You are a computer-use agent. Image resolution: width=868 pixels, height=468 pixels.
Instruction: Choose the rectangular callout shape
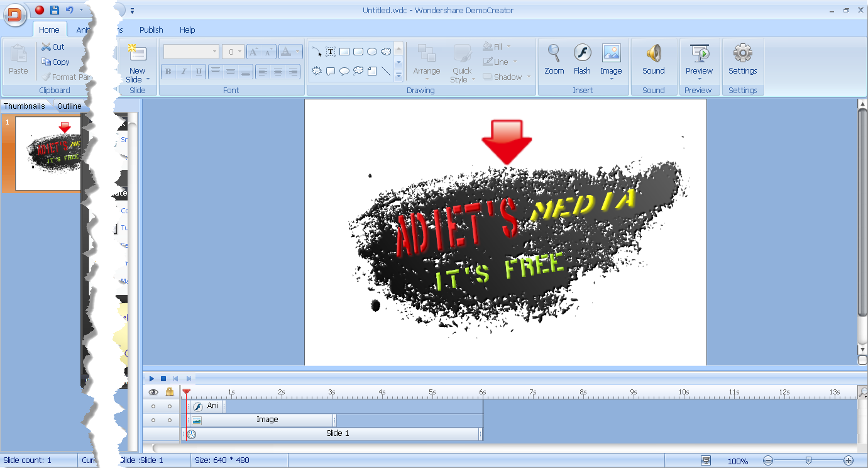pos(331,71)
